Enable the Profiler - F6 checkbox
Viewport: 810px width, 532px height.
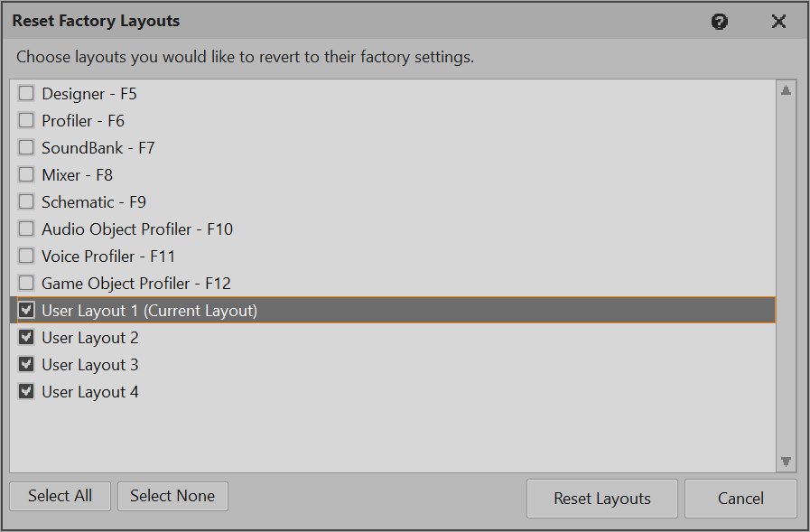click(26, 120)
